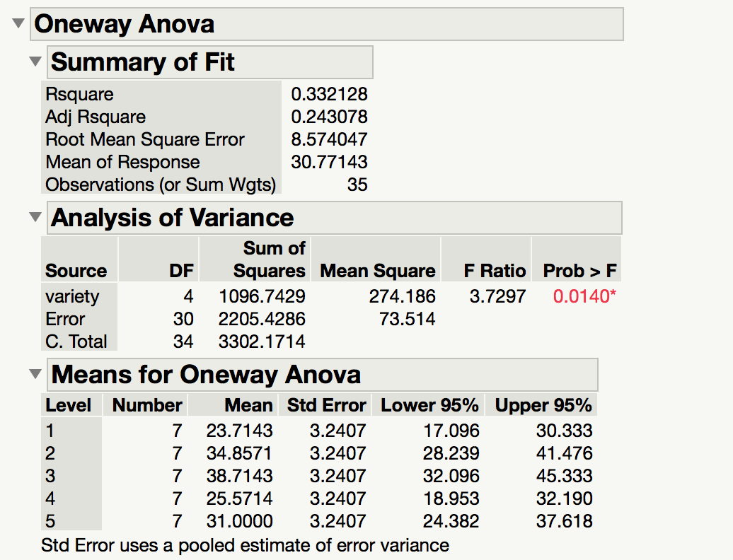This screenshot has height=560, width=733.
Task: Collapse the Summary of Fit section
Action: click(x=35, y=62)
